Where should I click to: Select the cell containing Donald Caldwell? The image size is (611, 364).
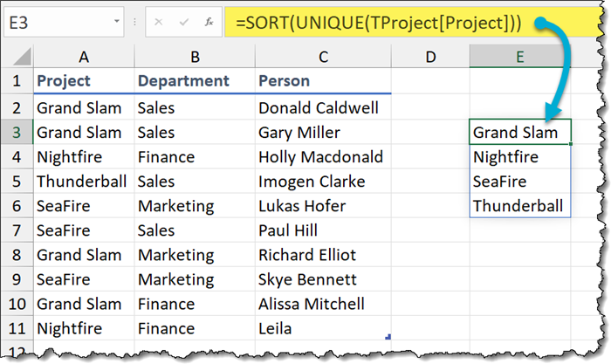[323, 108]
